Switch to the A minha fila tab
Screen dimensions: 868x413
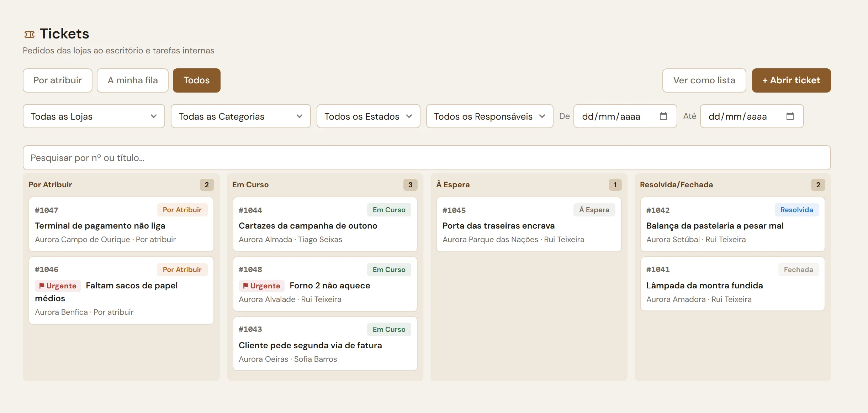(133, 80)
